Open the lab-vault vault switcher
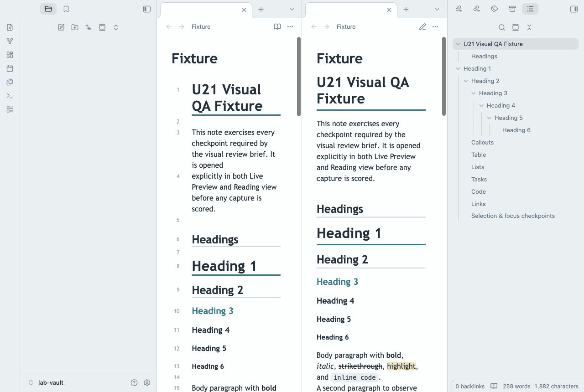 pyautogui.click(x=46, y=382)
